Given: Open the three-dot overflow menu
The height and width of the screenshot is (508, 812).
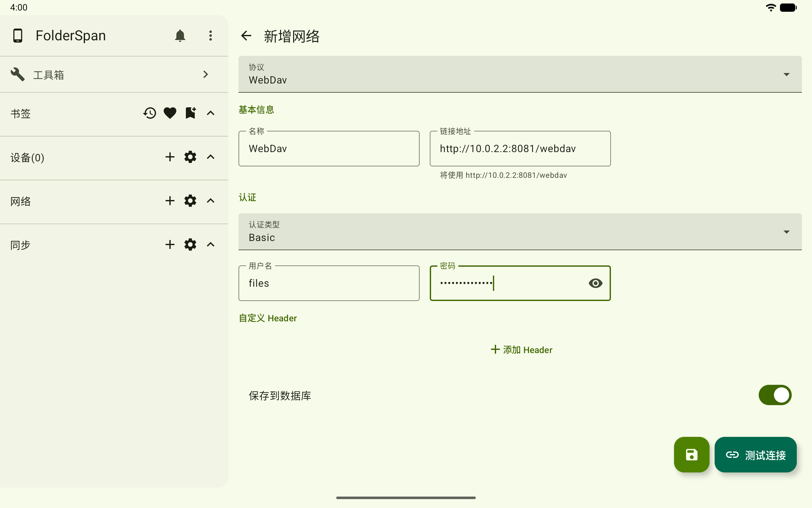Looking at the screenshot, I should pos(210,36).
